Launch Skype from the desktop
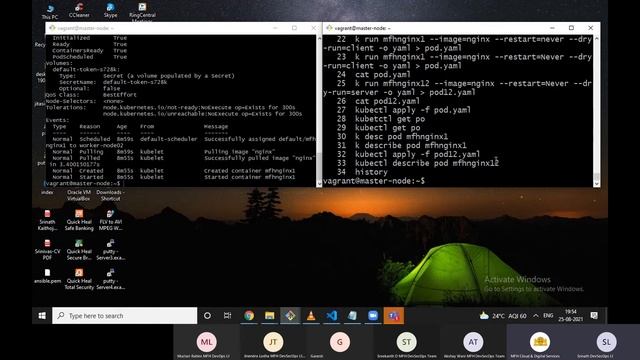 (x=110, y=11)
